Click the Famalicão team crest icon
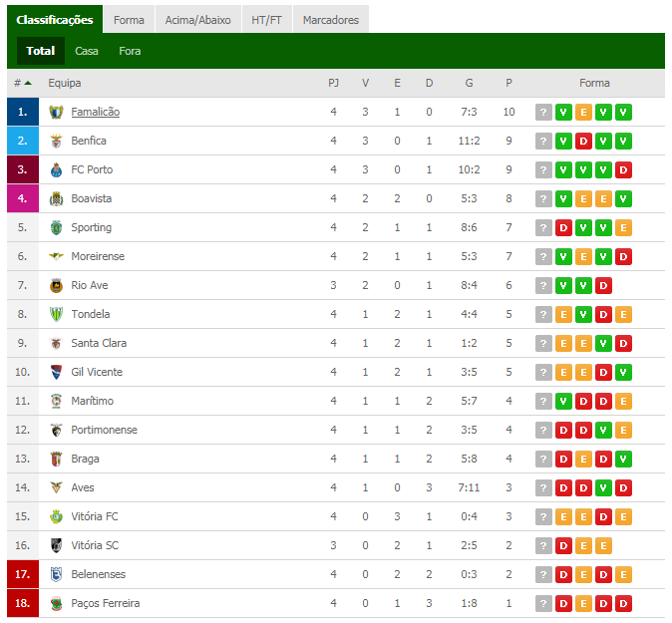The image size is (672, 623). coord(56,113)
